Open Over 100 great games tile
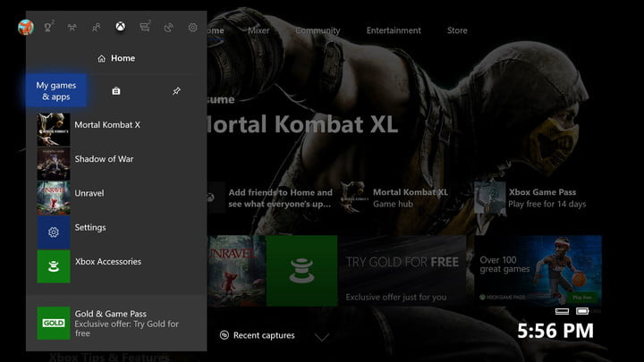 pos(538,271)
